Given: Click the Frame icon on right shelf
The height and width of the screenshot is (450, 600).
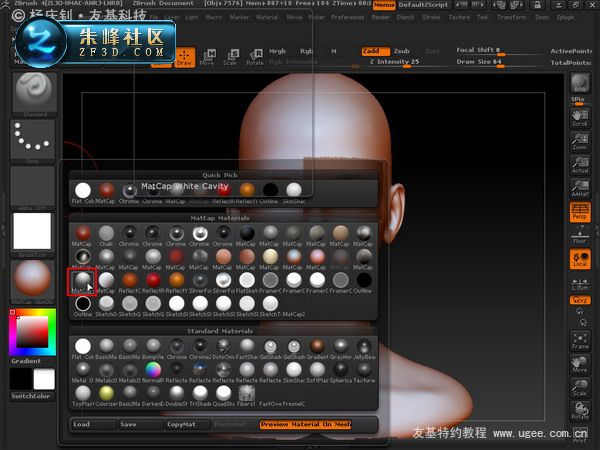Looking at the screenshot, I should 580,340.
